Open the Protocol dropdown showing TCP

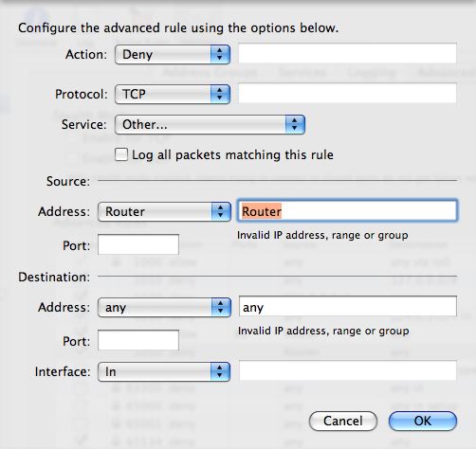[x=173, y=94]
